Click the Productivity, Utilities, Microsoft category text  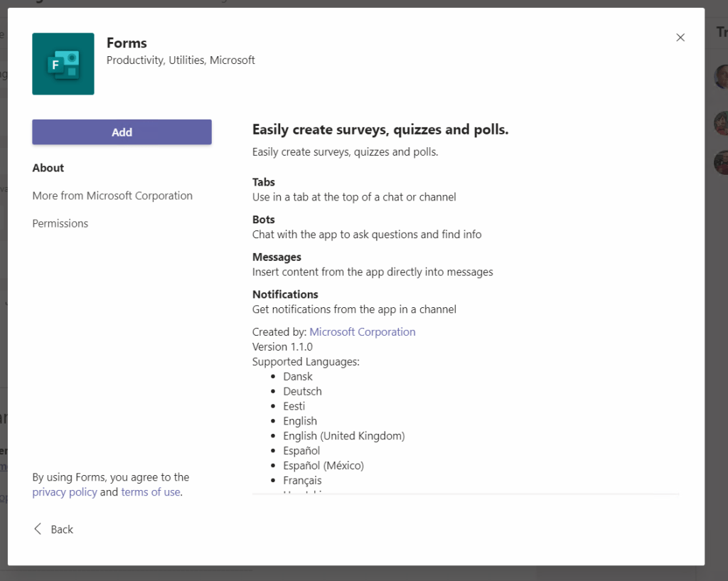click(x=181, y=60)
